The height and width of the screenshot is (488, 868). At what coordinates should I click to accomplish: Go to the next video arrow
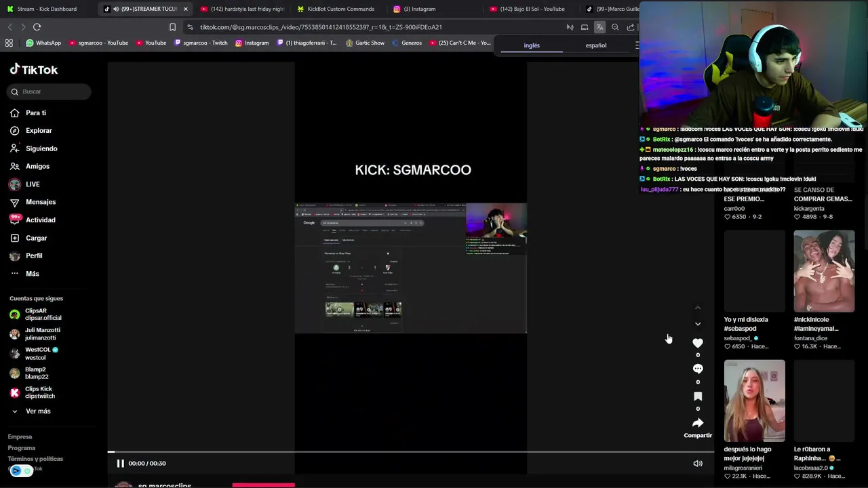[x=698, y=324]
